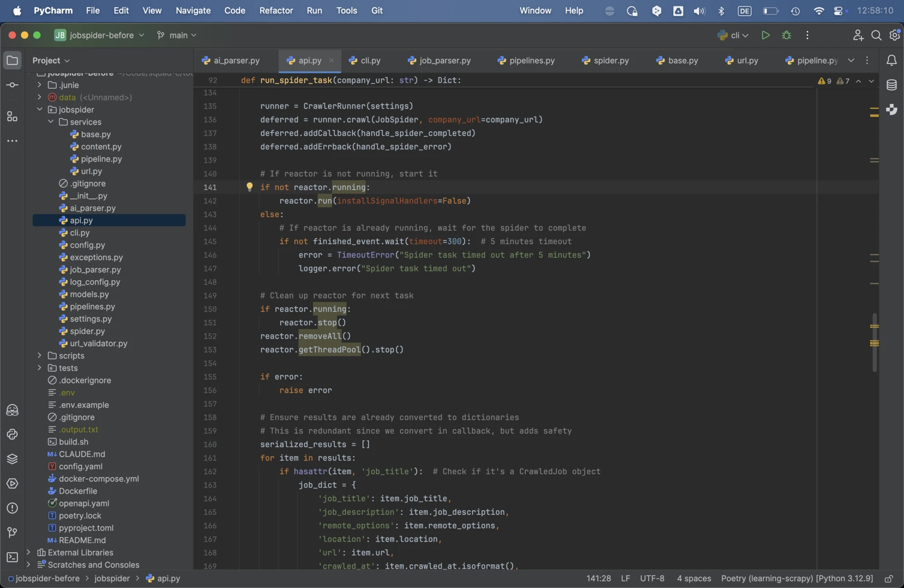Open more run actions menu

click(x=807, y=35)
